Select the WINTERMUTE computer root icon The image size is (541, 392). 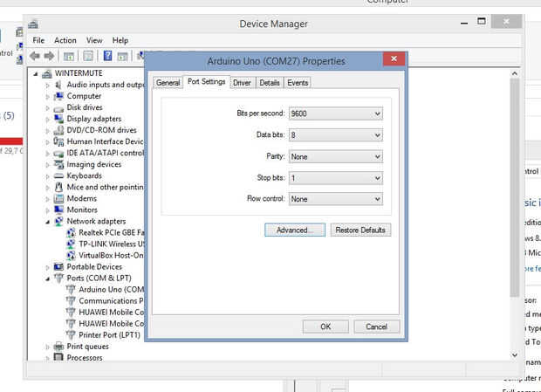click(47, 73)
